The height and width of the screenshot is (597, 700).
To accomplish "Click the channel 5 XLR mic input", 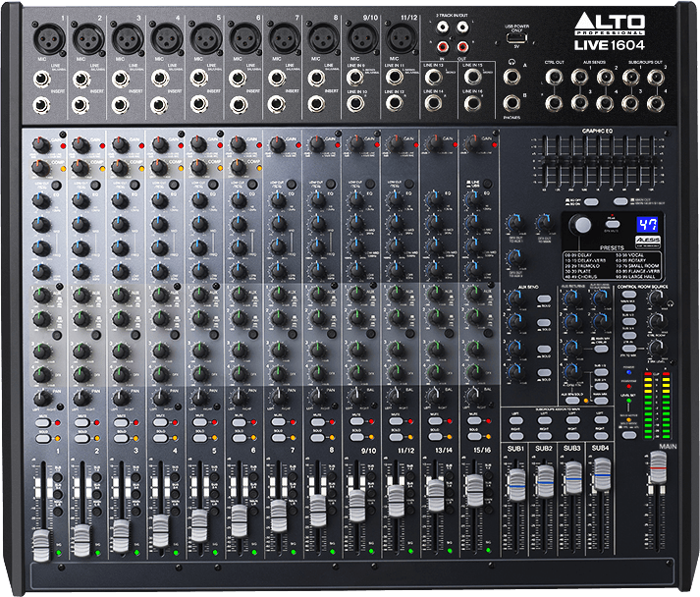I will tap(206, 39).
